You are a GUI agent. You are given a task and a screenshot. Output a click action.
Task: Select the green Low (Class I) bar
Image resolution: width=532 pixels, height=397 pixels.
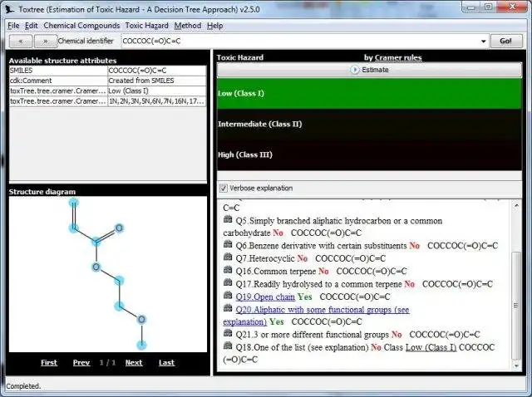pyautogui.click(x=369, y=94)
